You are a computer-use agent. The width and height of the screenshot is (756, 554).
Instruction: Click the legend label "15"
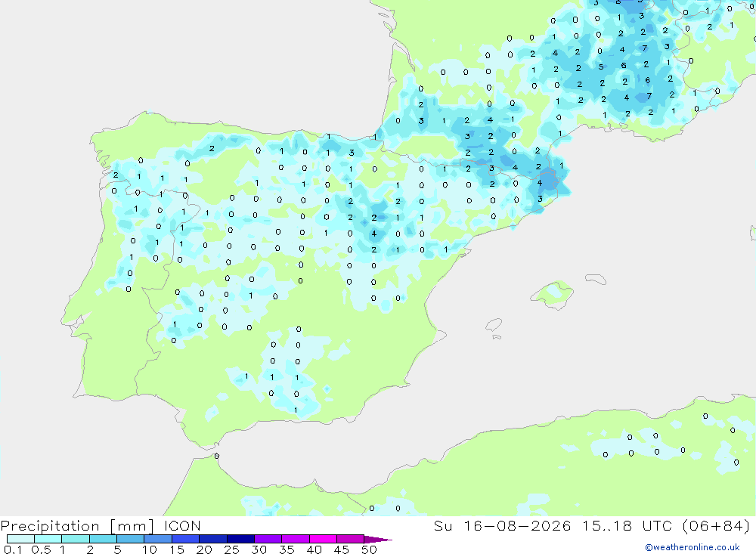177,549
